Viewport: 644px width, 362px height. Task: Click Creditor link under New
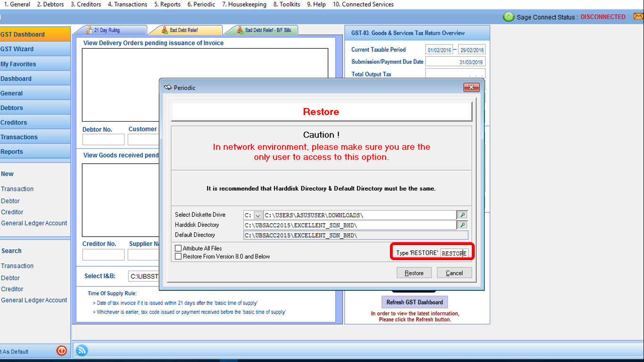(12, 212)
